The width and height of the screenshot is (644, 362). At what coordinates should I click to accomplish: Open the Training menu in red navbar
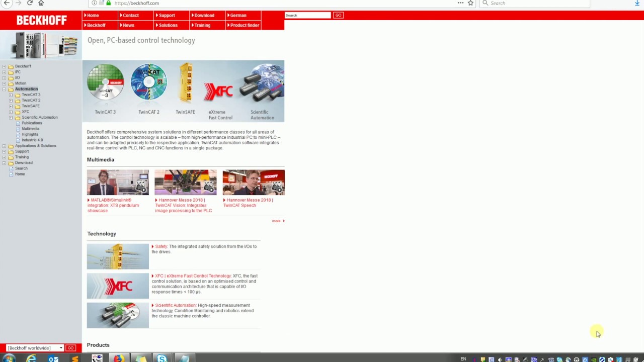201,25
